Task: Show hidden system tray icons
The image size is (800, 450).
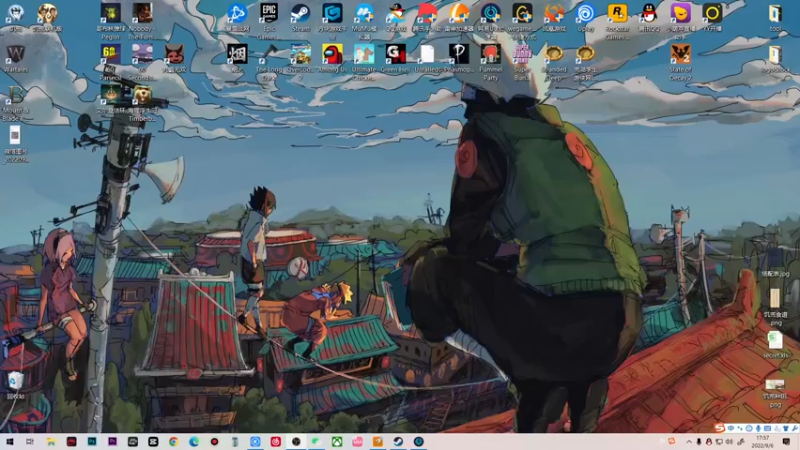Action: [x=689, y=442]
